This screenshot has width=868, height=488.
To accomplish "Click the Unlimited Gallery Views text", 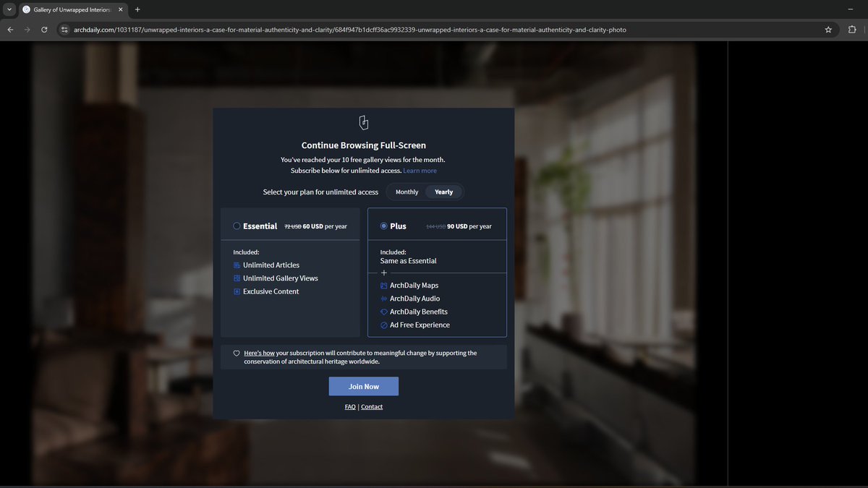I will coord(281,278).
